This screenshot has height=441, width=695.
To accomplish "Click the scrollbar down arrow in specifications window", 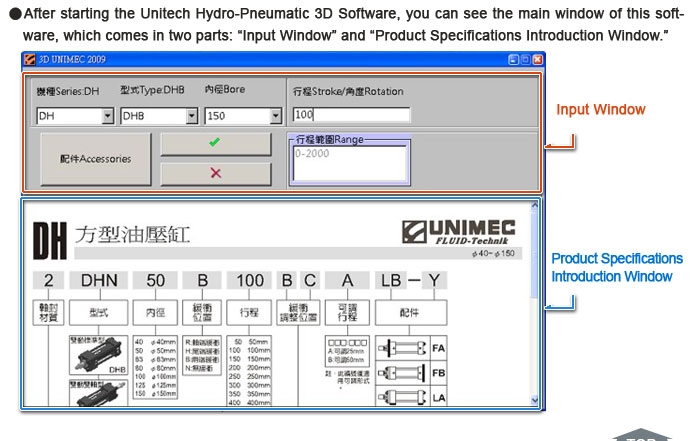I will [x=535, y=400].
